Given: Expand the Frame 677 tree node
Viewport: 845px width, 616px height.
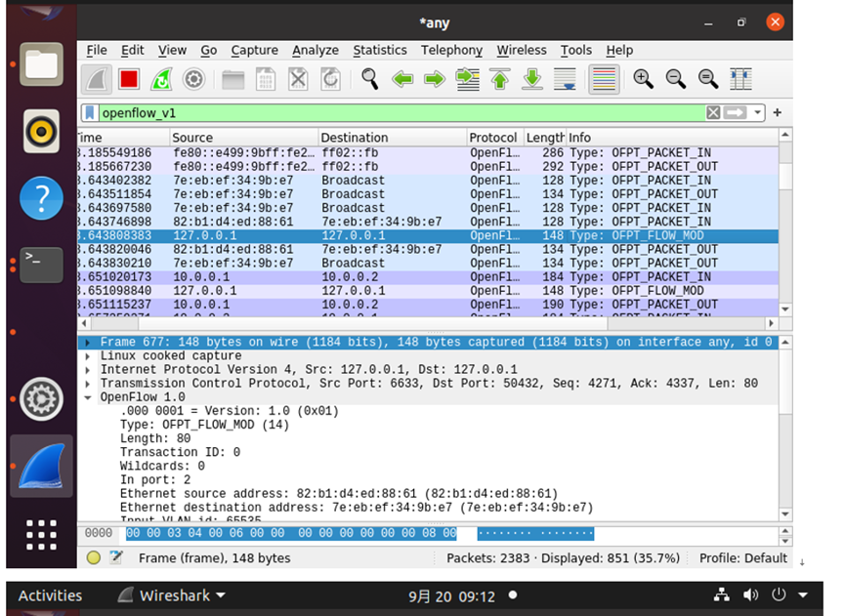Looking at the screenshot, I should (87, 342).
